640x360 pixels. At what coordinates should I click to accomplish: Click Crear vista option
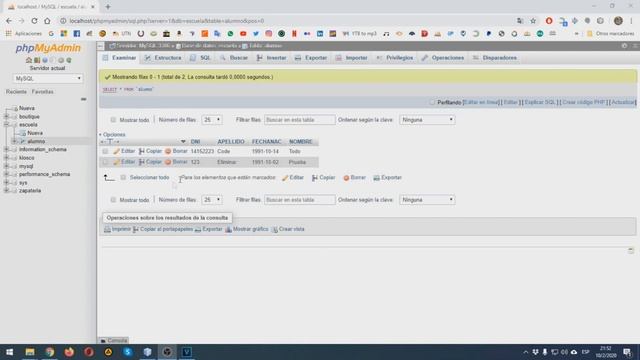coord(288,229)
